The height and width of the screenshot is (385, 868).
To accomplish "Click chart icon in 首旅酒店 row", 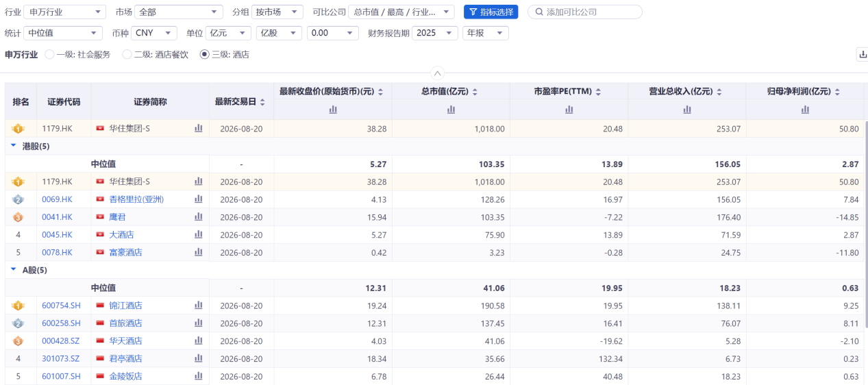I will (199, 323).
